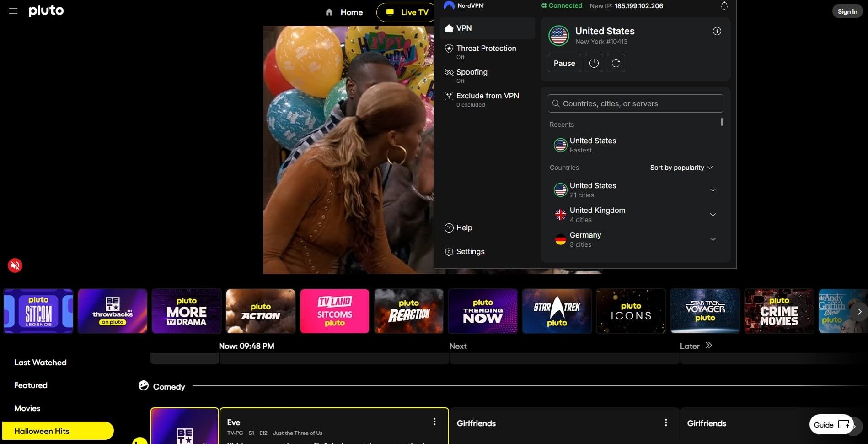Select Halloween Hits category
Image resolution: width=868 pixels, height=444 pixels.
42,431
